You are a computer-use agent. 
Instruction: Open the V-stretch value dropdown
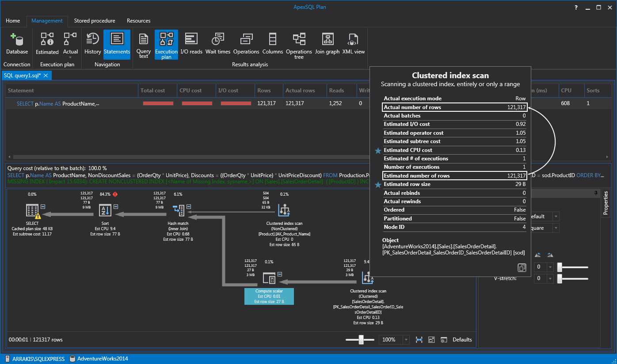550,279
